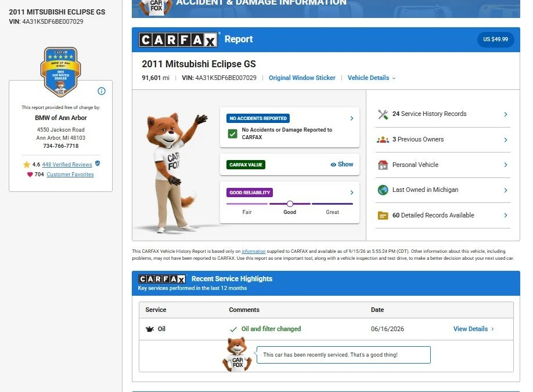Image resolution: width=533 pixels, height=392 pixels.
Task: Open Last Owned in Michigan chevron
Action: (x=506, y=190)
